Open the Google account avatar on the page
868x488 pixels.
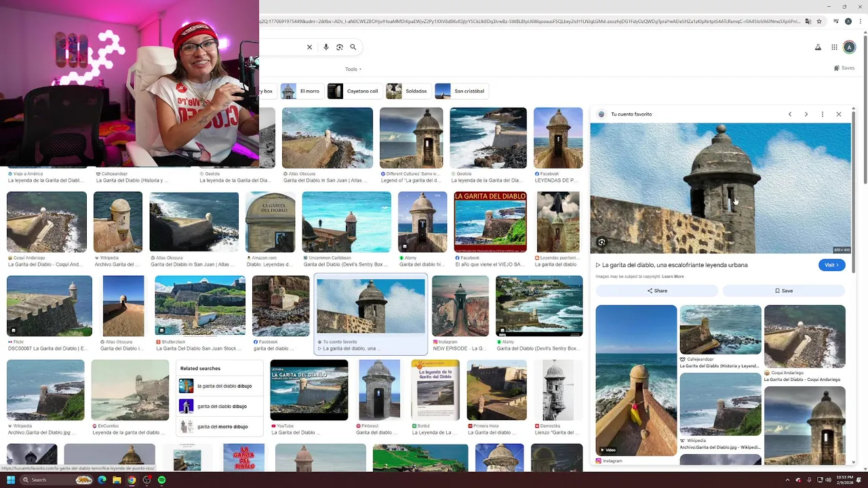(850, 47)
